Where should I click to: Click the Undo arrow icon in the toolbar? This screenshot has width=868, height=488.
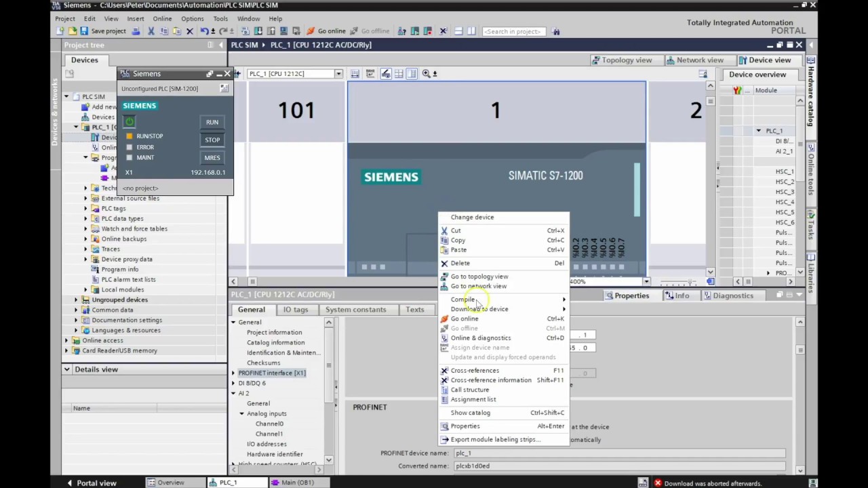coord(204,31)
